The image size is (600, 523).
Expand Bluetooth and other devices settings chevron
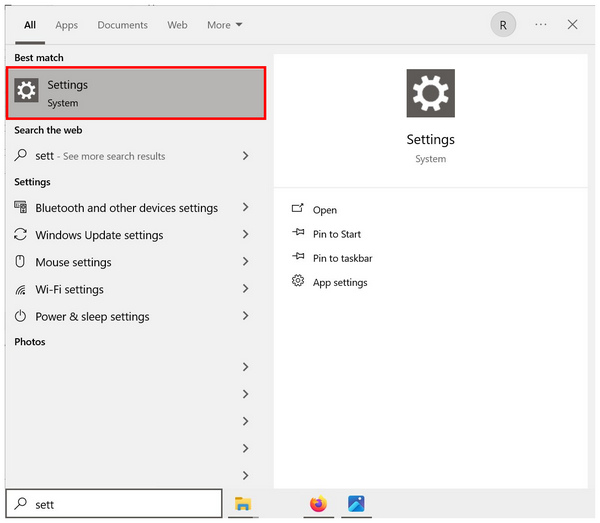[246, 207]
